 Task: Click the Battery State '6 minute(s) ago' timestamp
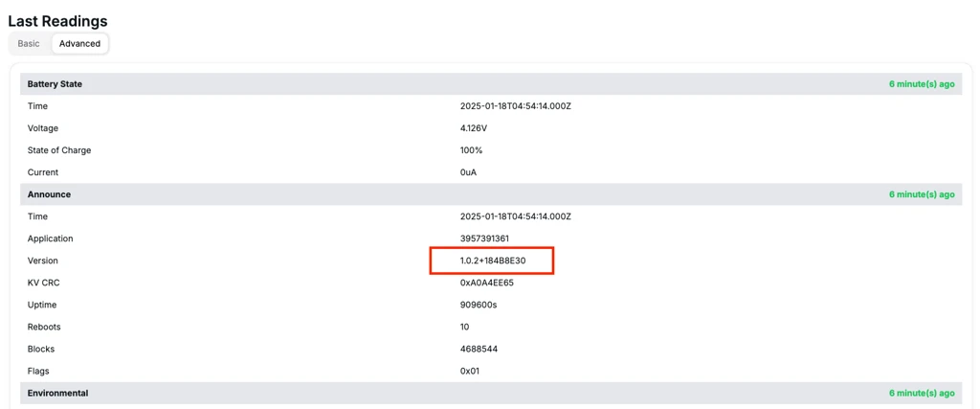point(921,84)
